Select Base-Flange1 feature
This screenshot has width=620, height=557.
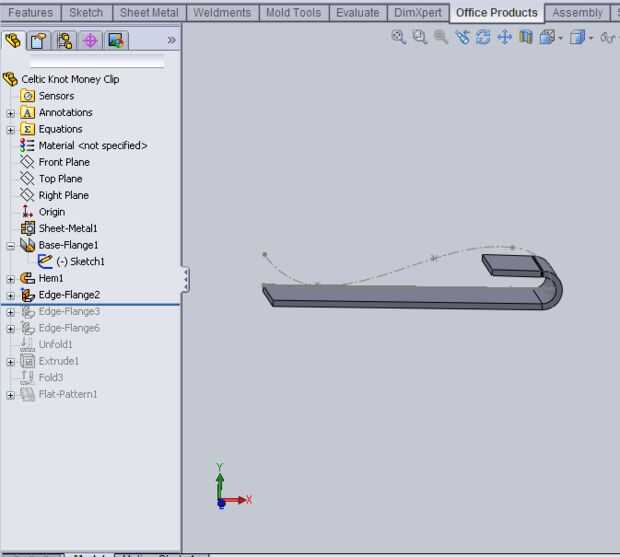pyautogui.click(x=68, y=245)
